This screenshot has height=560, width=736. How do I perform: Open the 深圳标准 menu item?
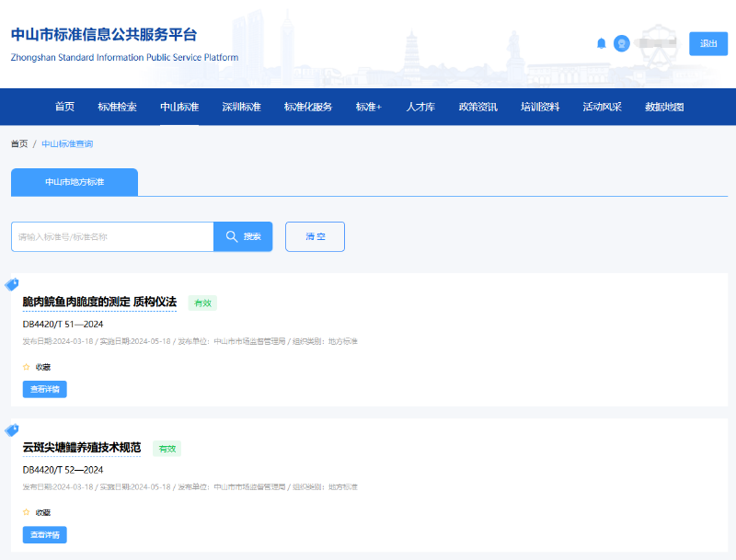pos(240,106)
